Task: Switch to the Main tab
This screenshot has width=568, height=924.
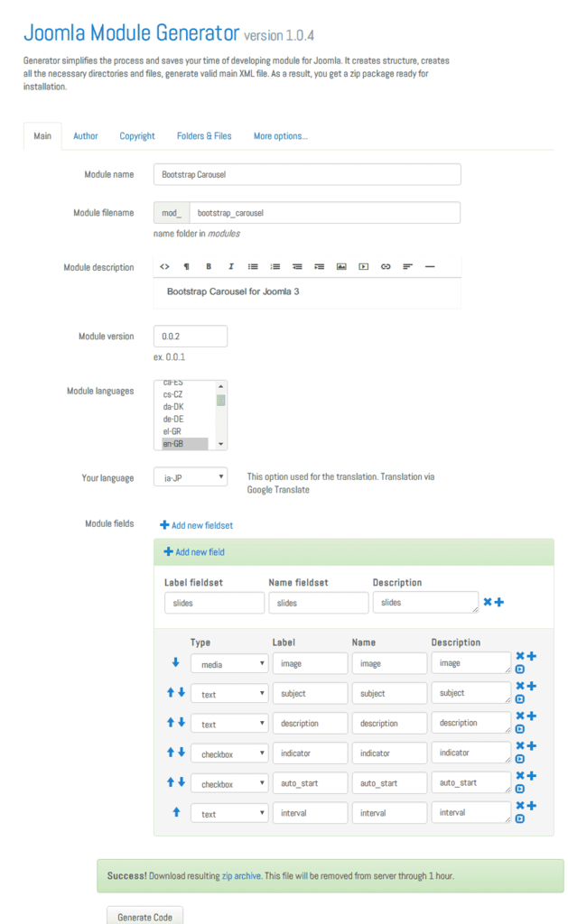Action: point(42,136)
